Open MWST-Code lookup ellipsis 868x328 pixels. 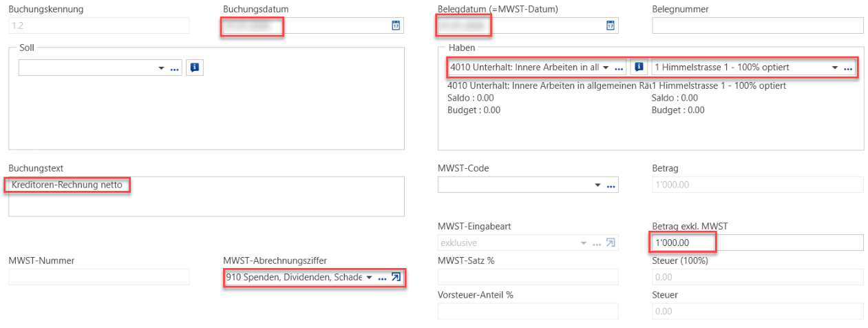611,185
